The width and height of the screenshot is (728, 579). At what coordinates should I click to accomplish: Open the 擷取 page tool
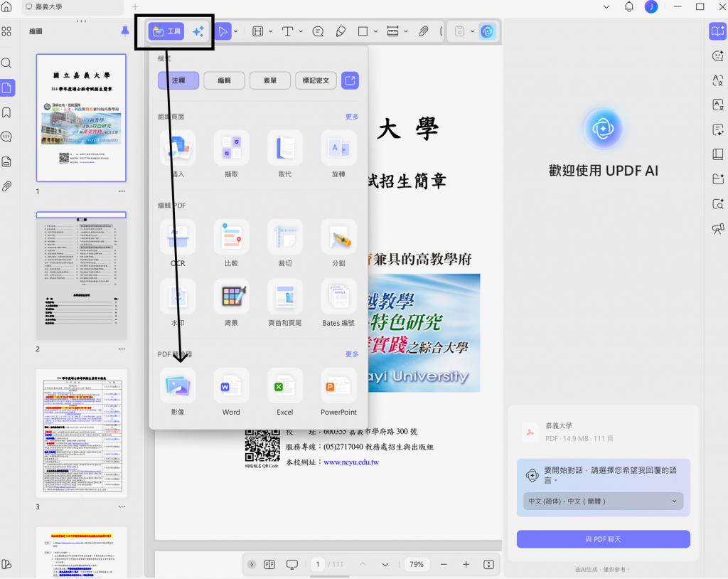click(231, 154)
